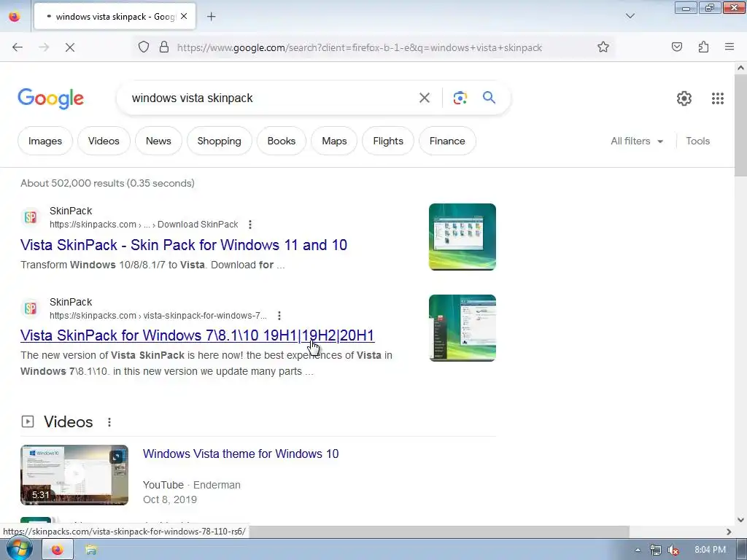Open second result's Vista start menu thumbnail
This screenshot has width=747, height=560.
462,328
